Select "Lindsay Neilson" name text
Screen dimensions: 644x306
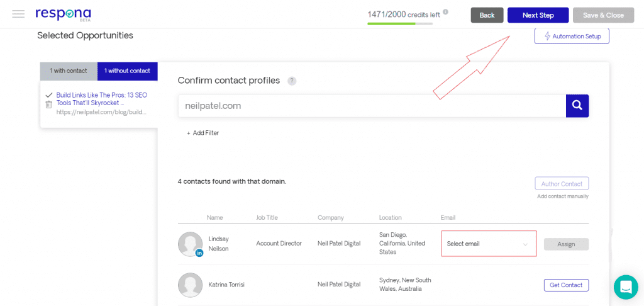click(219, 244)
